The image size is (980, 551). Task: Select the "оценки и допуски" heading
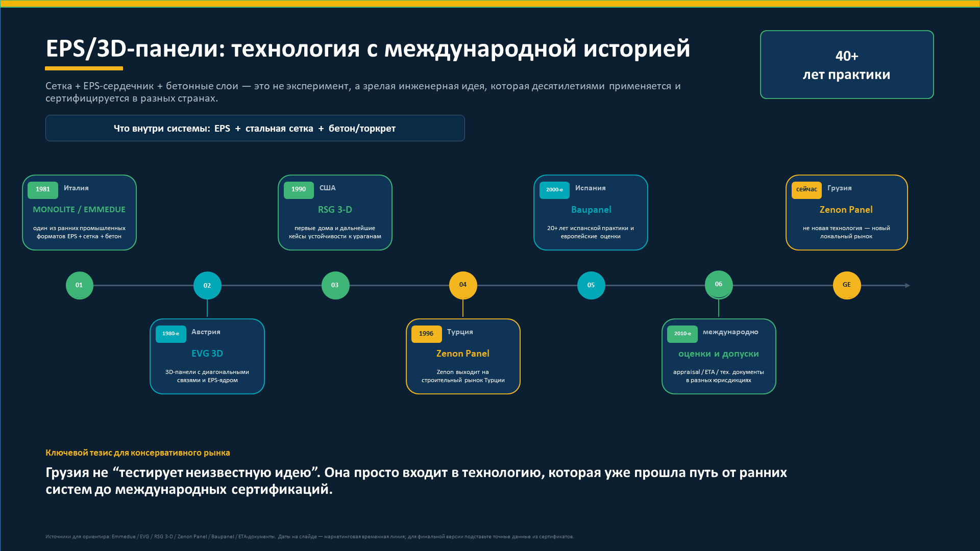point(719,354)
